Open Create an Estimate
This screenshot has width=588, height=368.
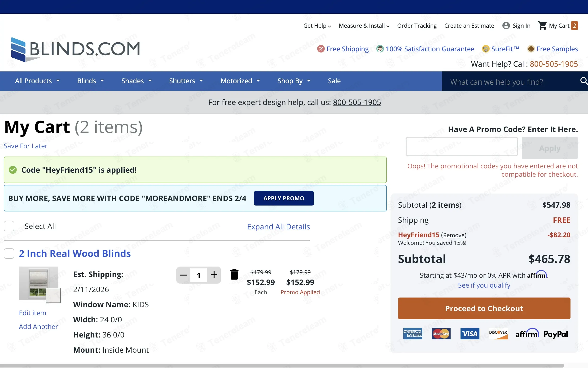click(469, 26)
